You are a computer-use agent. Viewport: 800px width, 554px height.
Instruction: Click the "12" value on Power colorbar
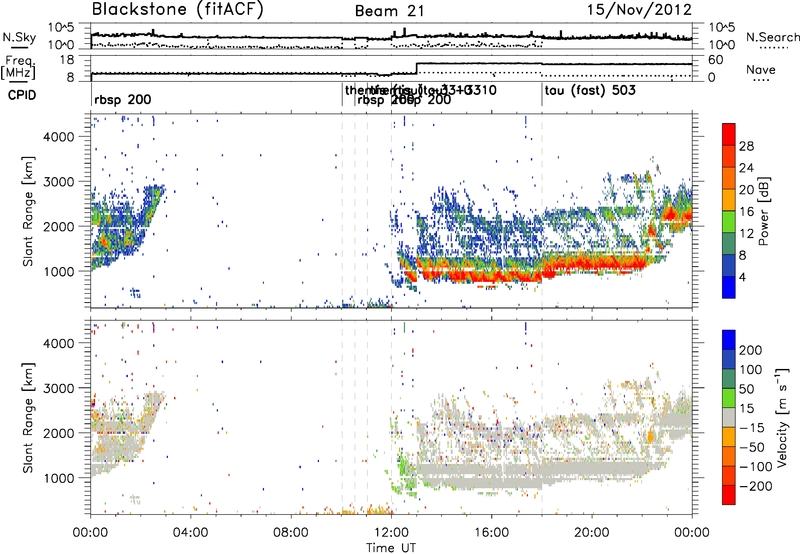745,234
